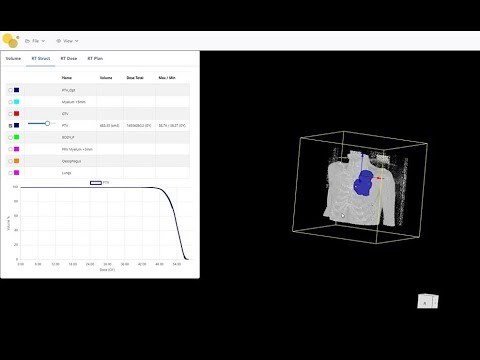This screenshot has height=360, width=480.
Task: Click the PTV volume value cell
Action: [110, 126]
